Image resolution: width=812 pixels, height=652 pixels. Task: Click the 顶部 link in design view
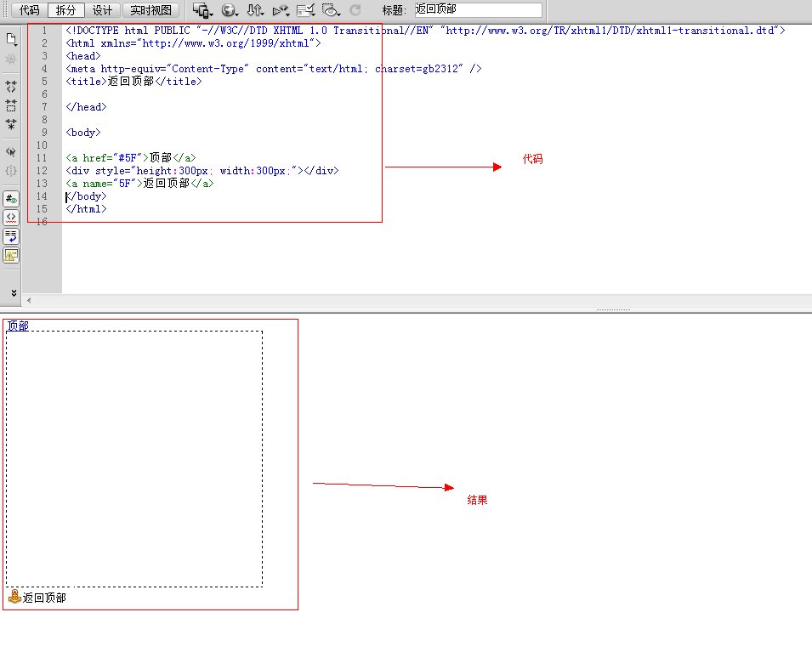18,326
